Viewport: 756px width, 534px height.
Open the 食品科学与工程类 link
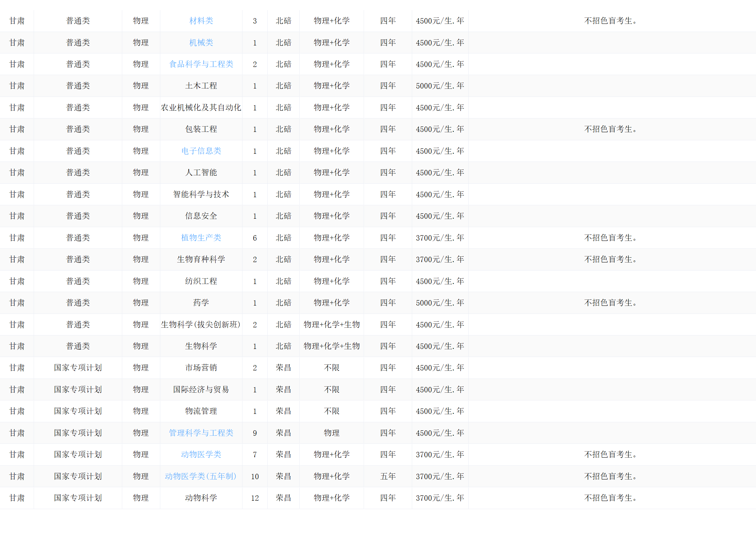point(201,64)
